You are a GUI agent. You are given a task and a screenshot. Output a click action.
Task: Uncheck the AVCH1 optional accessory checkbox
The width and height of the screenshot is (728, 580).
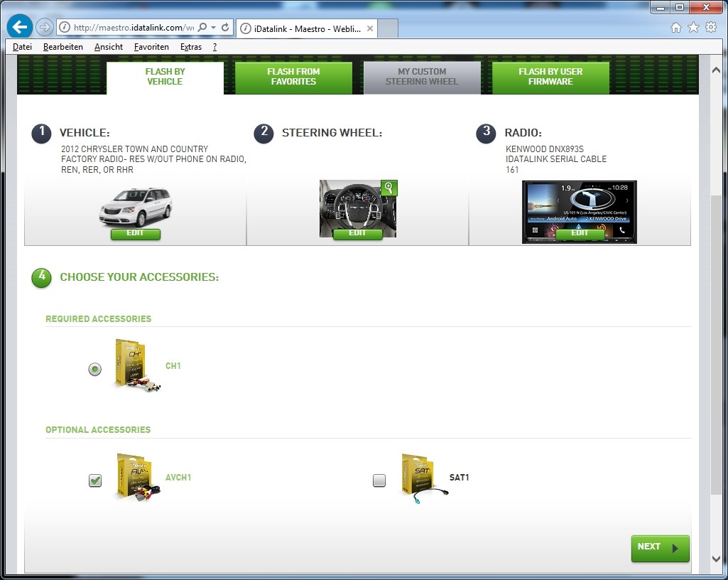point(95,480)
